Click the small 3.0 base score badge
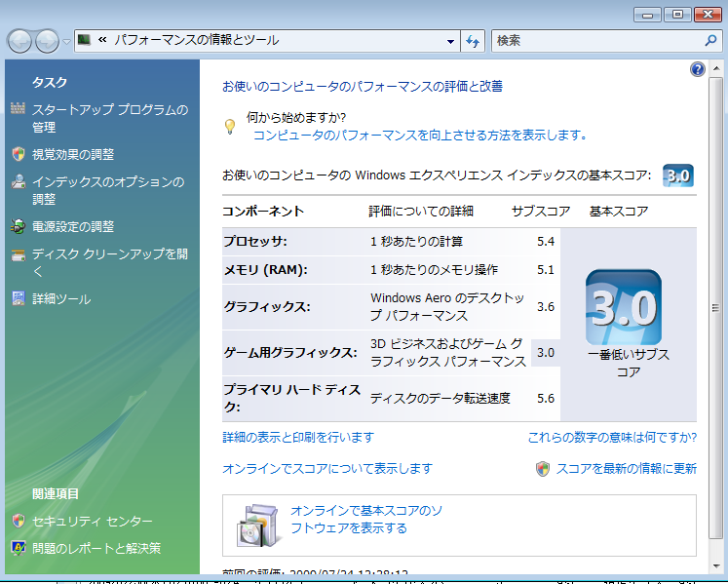 (x=678, y=175)
